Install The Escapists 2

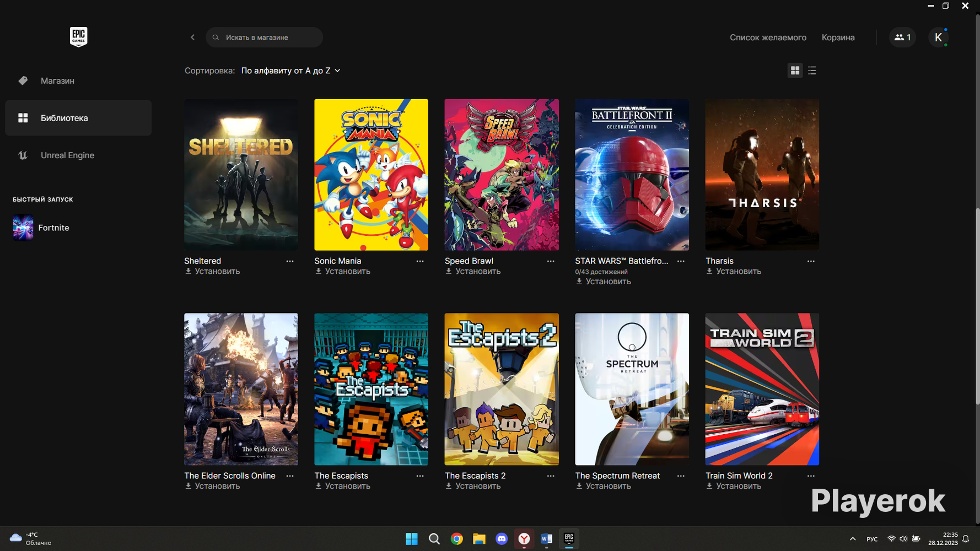pyautogui.click(x=473, y=486)
